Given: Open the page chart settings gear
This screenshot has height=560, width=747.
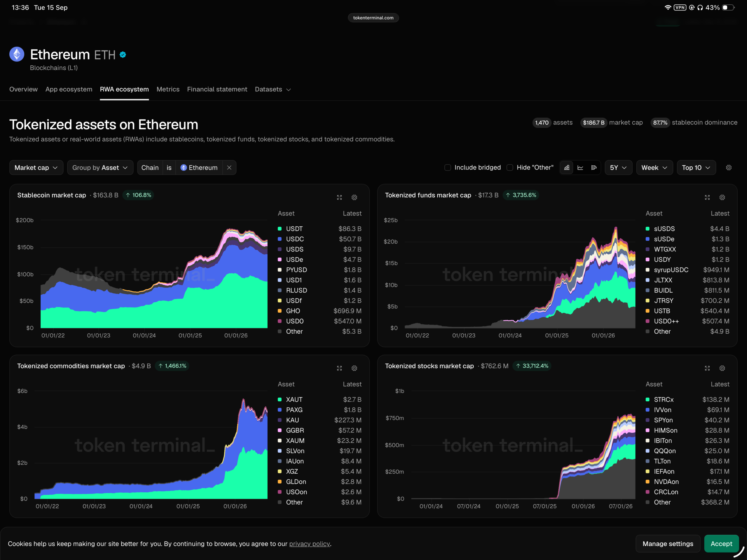Looking at the screenshot, I should 729,168.
